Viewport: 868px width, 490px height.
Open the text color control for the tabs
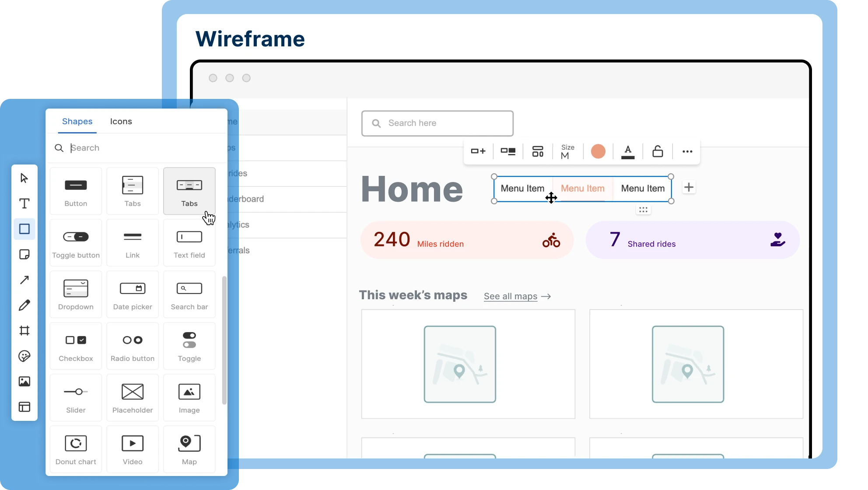[628, 151]
